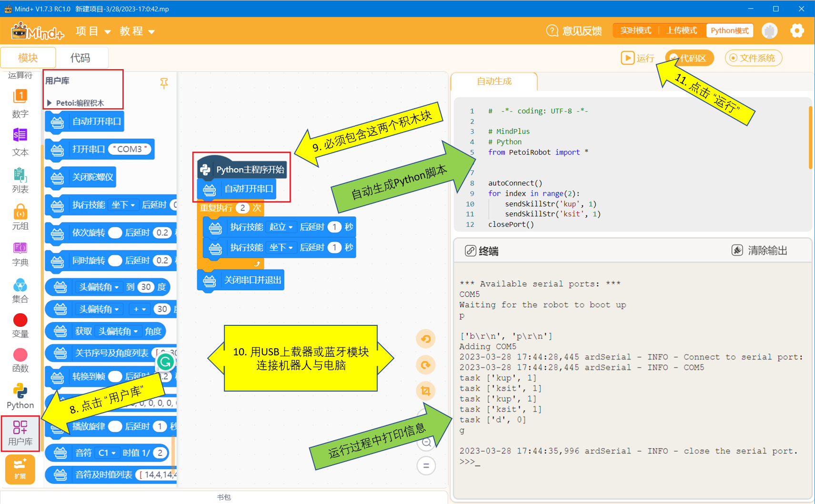
Task: Switch to 实时模式
Action: tap(635, 30)
